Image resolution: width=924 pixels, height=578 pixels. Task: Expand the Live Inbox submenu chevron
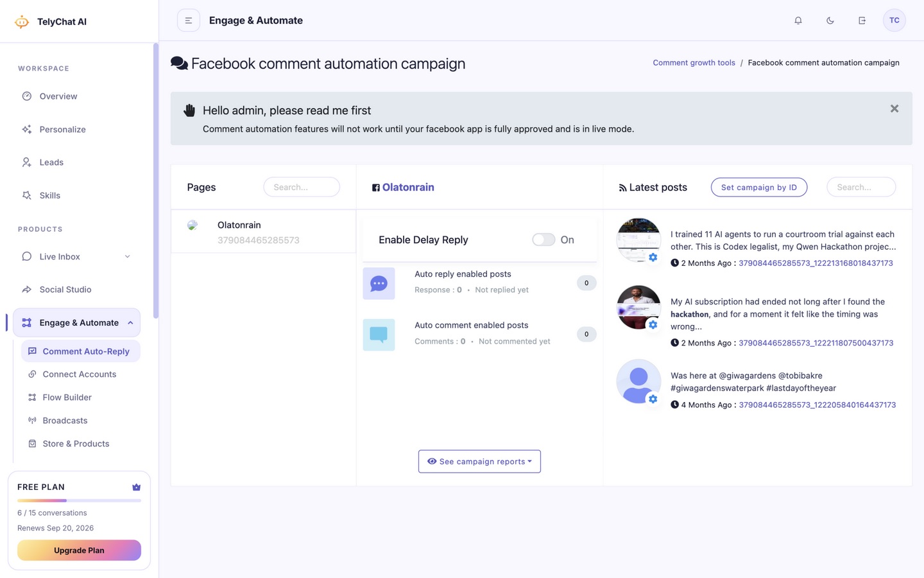[127, 257]
